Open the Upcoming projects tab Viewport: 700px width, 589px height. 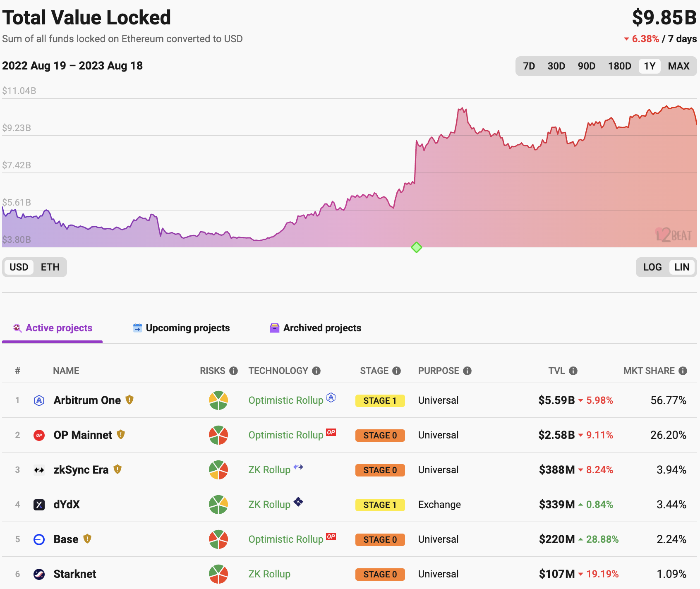(x=181, y=328)
